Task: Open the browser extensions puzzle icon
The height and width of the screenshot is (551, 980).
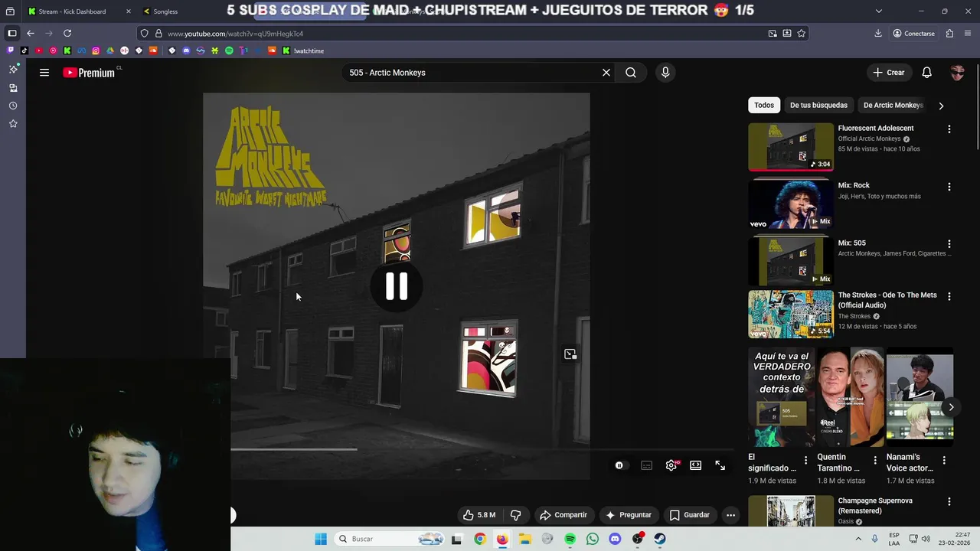Action: pyautogui.click(x=949, y=34)
